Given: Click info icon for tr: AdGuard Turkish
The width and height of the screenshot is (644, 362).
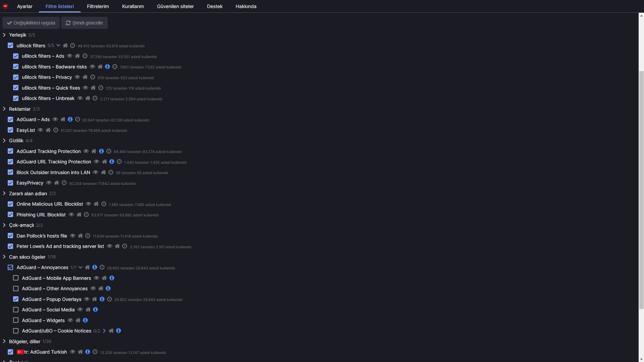Looking at the screenshot, I should point(88,352).
